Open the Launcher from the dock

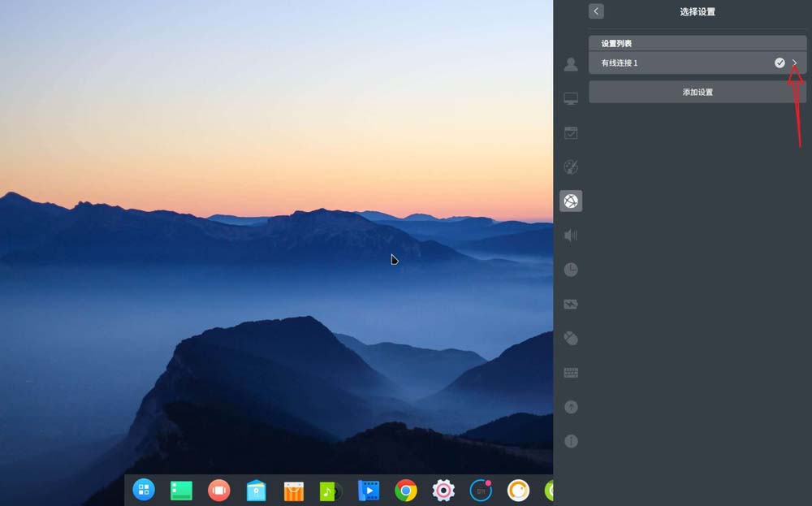tap(144, 490)
